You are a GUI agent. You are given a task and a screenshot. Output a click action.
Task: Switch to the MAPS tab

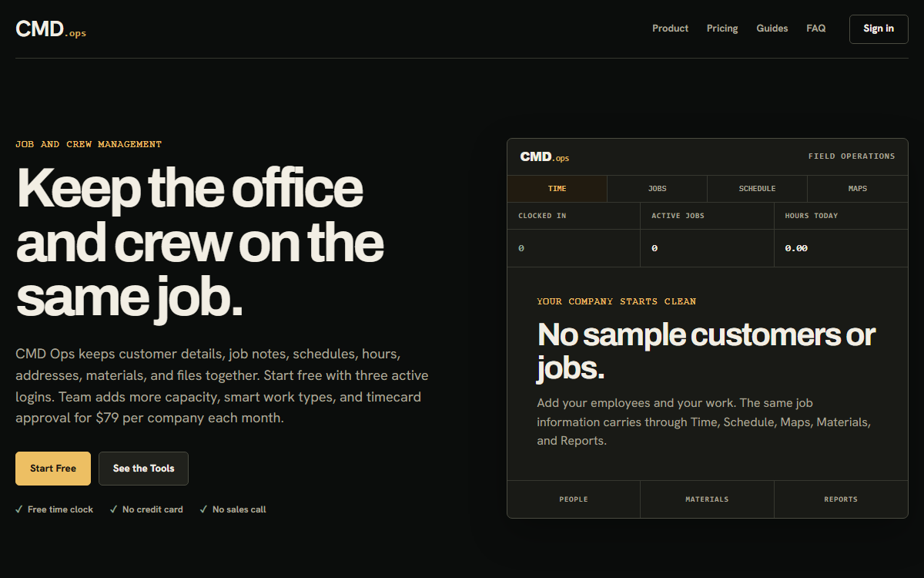click(858, 189)
